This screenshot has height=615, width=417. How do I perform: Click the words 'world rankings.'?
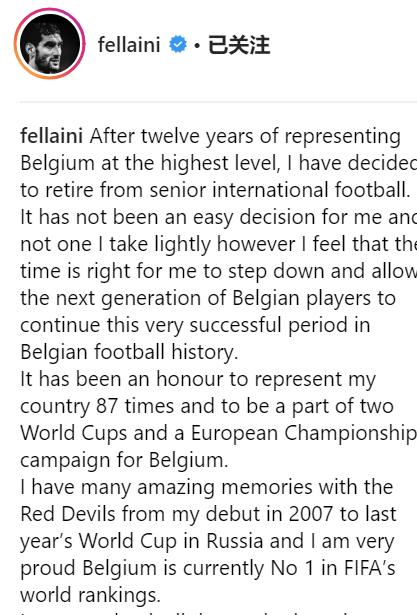(x=90, y=595)
